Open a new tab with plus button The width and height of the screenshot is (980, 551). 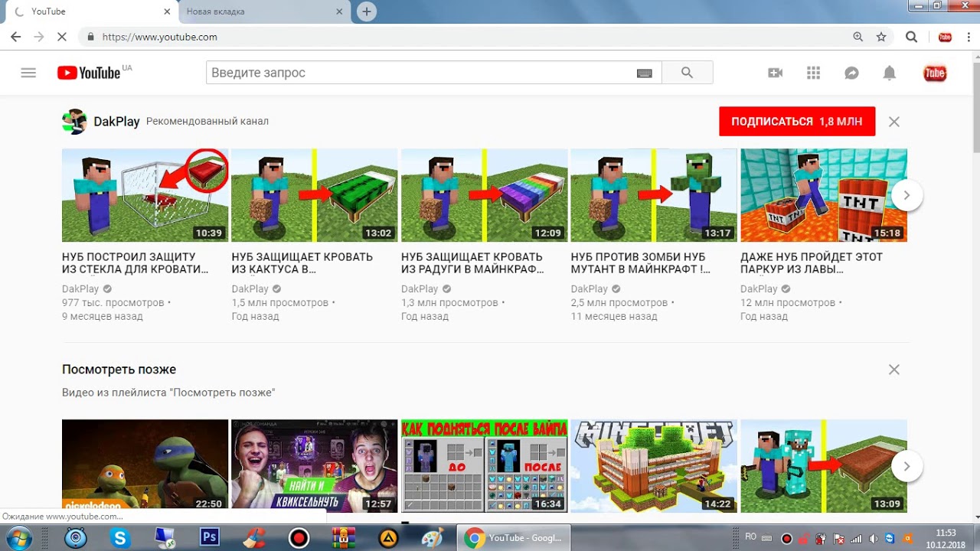[367, 11]
